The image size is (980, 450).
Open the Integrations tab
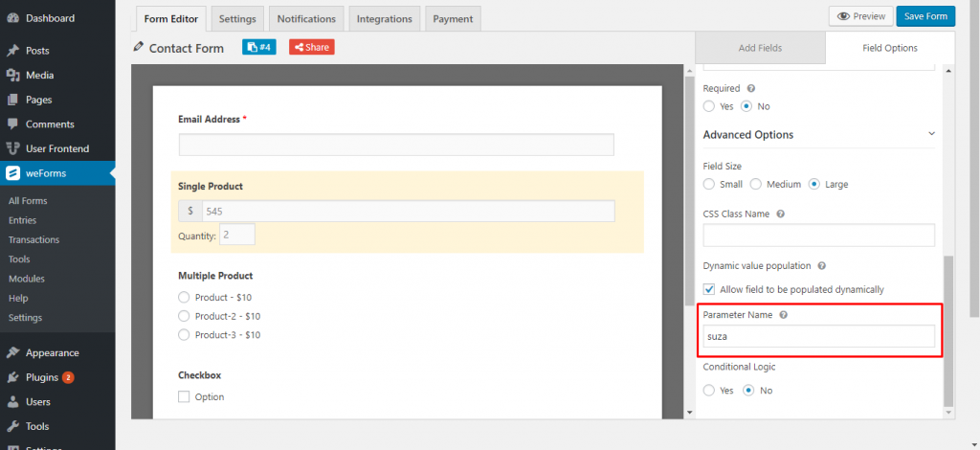(385, 19)
